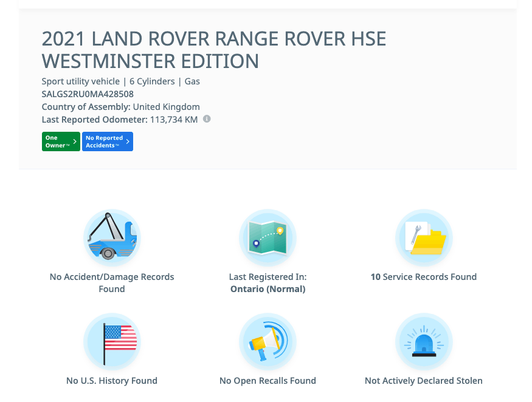Select the VIN SALGS2RU0MA428508
The height and width of the screenshot is (402, 532).
[88, 94]
